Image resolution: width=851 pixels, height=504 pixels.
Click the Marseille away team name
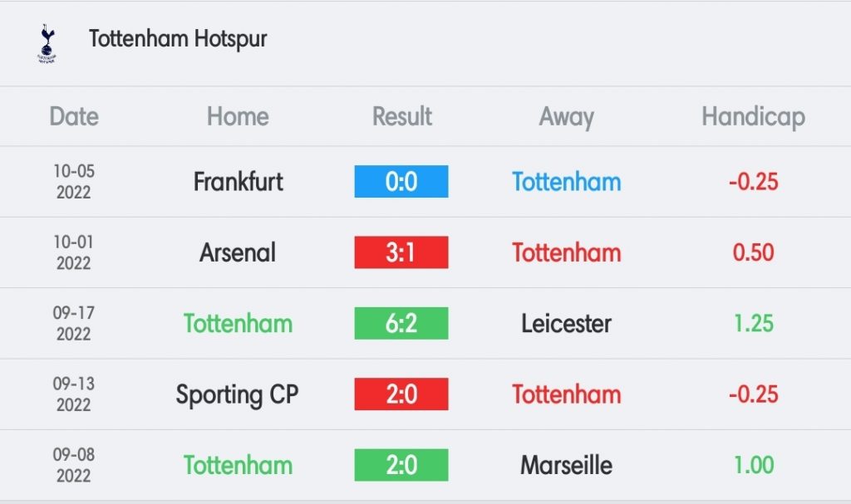(566, 465)
